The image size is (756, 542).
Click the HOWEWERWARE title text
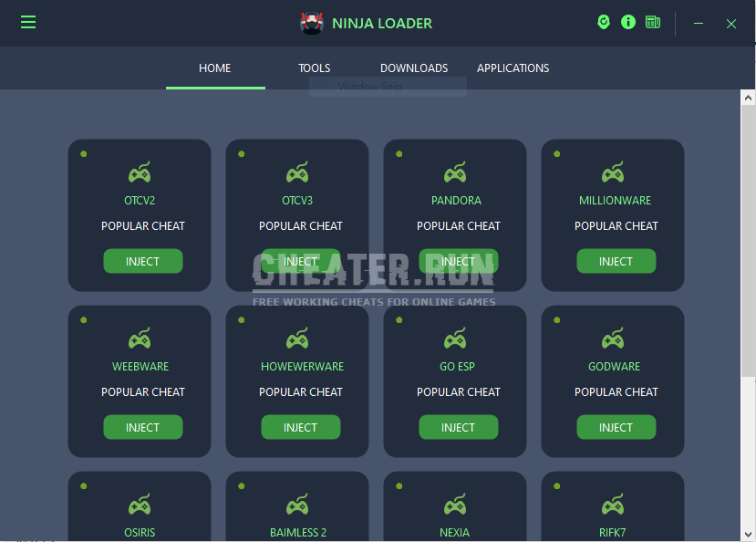click(302, 367)
